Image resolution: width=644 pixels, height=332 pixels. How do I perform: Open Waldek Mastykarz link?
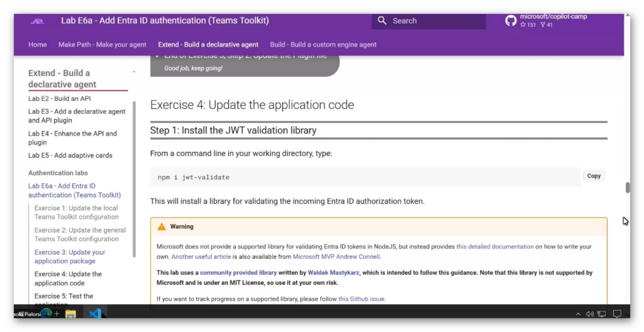point(333,272)
